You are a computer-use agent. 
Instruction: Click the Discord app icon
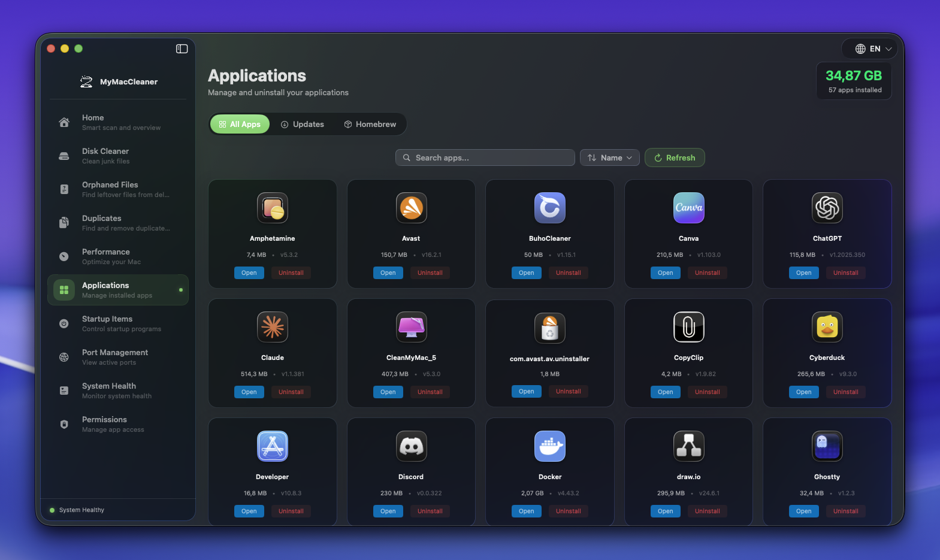tap(412, 446)
